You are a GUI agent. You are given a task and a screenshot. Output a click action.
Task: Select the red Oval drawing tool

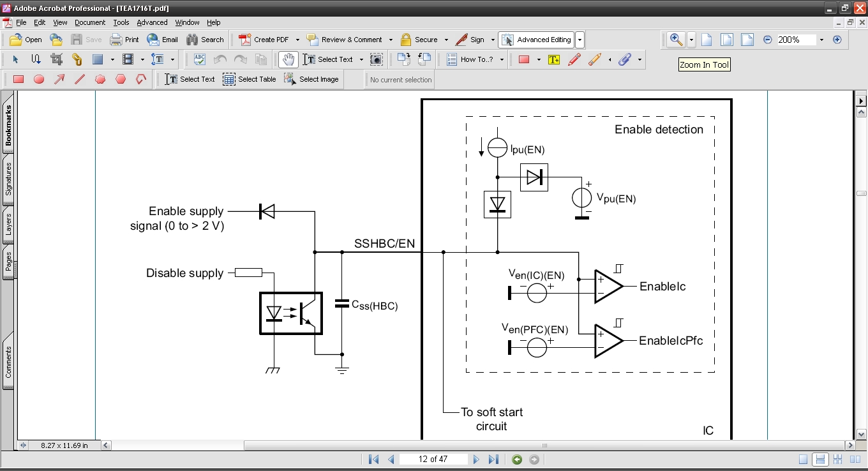coord(39,80)
